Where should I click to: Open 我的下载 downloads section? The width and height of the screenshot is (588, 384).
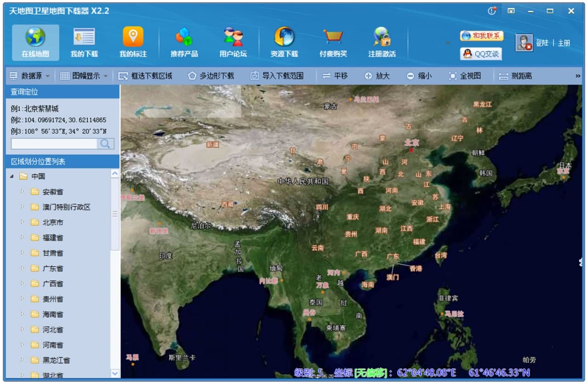tap(84, 42)
